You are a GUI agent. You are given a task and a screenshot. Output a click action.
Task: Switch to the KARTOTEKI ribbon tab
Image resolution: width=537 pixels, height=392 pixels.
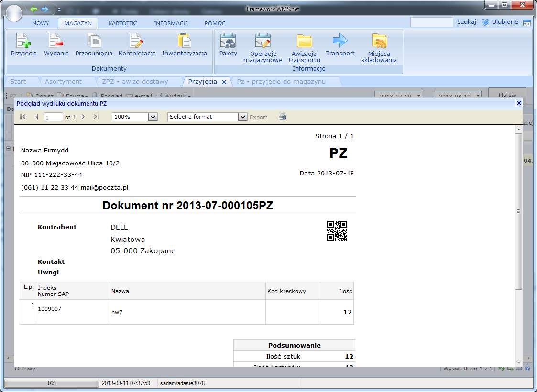click(x=122, y=23)
